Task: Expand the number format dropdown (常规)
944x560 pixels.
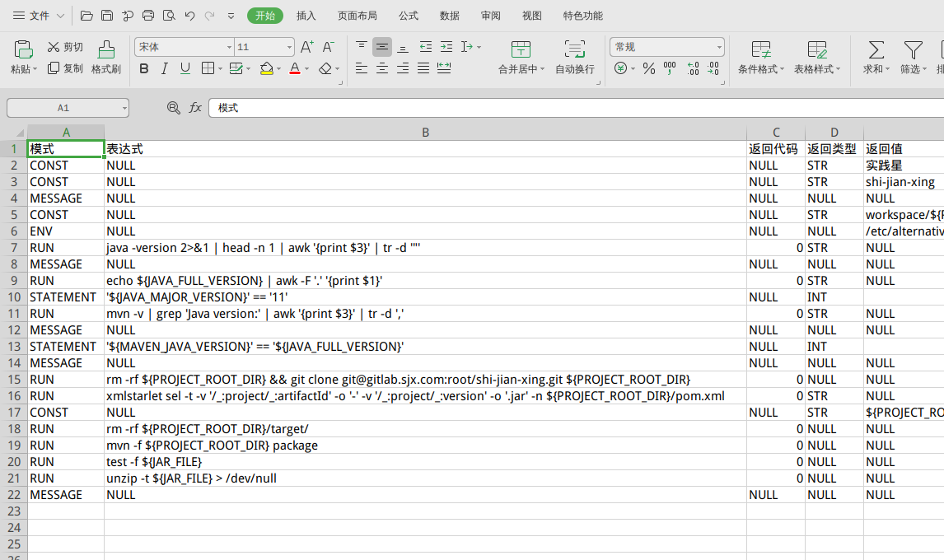Action: (719, 48)
